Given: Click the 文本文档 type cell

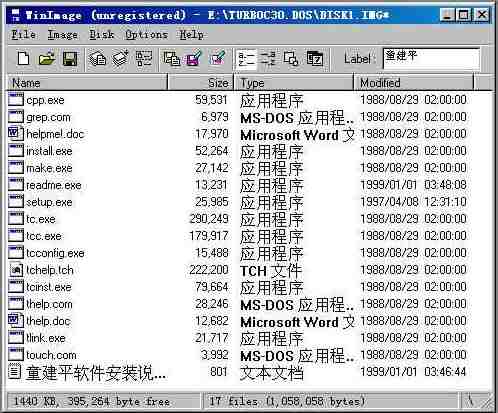Looking at the screenshot, I should click(x=272, y=372).
